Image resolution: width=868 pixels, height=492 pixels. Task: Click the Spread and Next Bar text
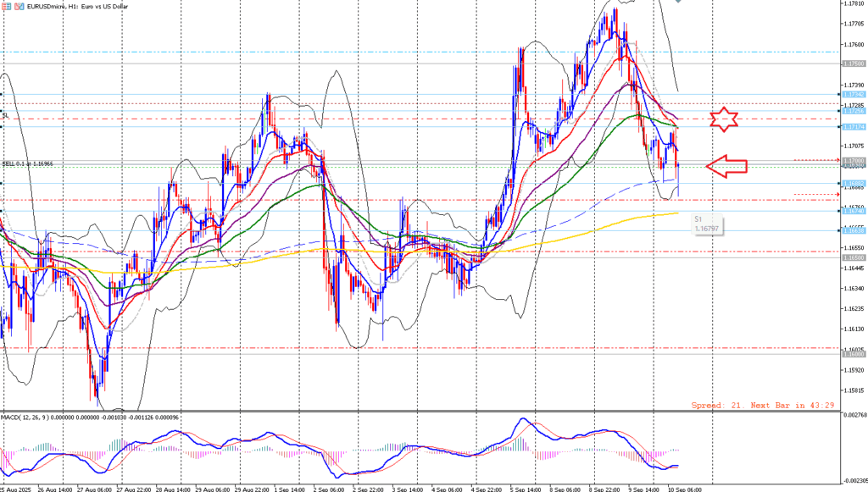coord(763,405)
